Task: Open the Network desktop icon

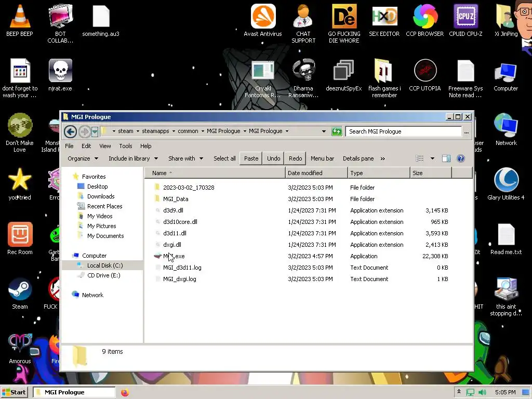Action: tap(506, 129)
